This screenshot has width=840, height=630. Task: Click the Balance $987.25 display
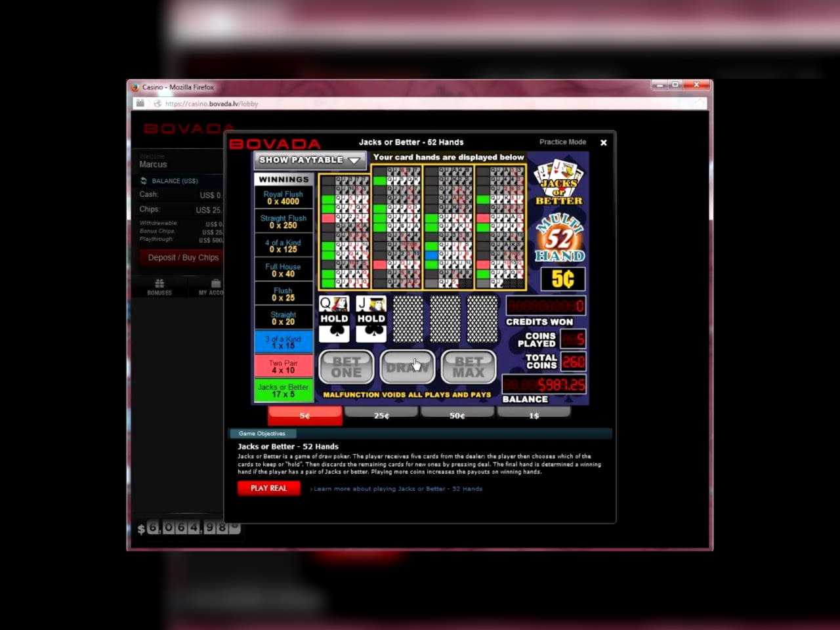544,385
